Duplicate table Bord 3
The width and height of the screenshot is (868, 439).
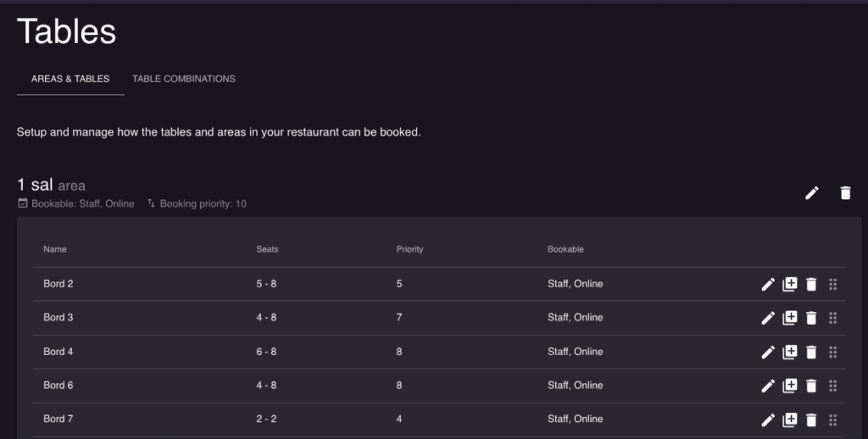[789, 318]
